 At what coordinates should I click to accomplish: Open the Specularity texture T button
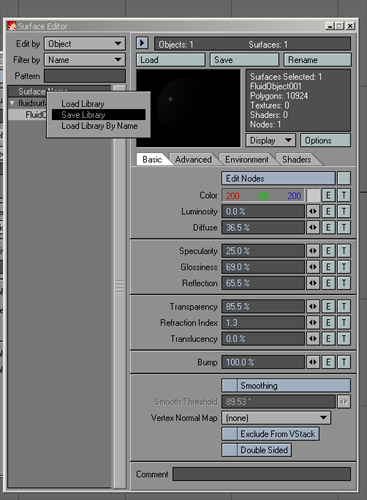click(344, 251)
